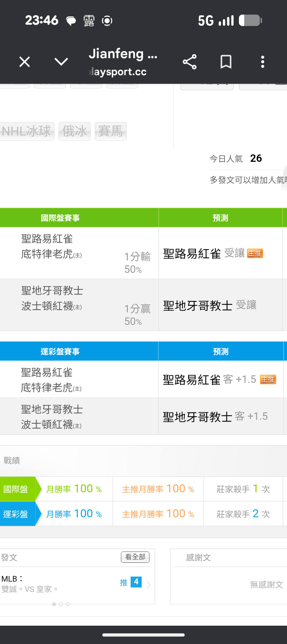
Task: Tap the first carousel pagination dot
Action: [x=54, y=604]
